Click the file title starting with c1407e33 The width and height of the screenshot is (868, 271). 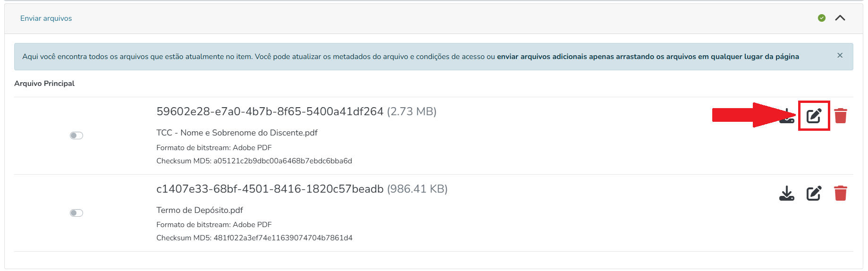[270, 189]
